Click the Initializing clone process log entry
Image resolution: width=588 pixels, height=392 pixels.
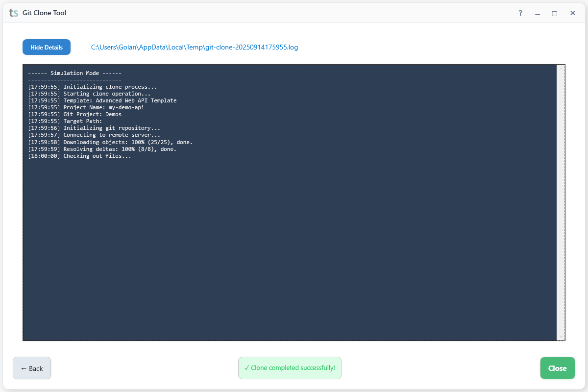coord(93,86)
